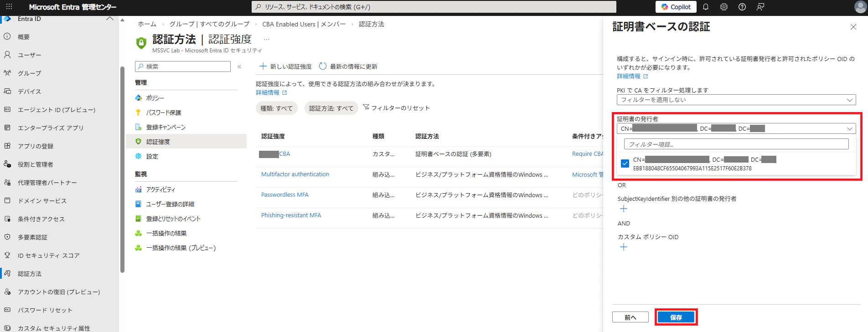Click 最新の情報に更新 refresh button

(348, 66)
